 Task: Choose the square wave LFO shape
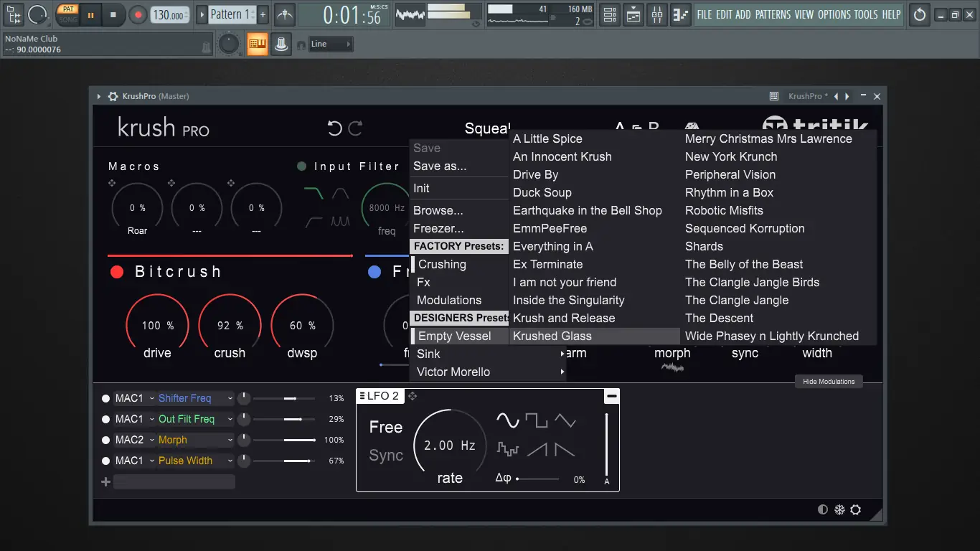click(536, 420)
